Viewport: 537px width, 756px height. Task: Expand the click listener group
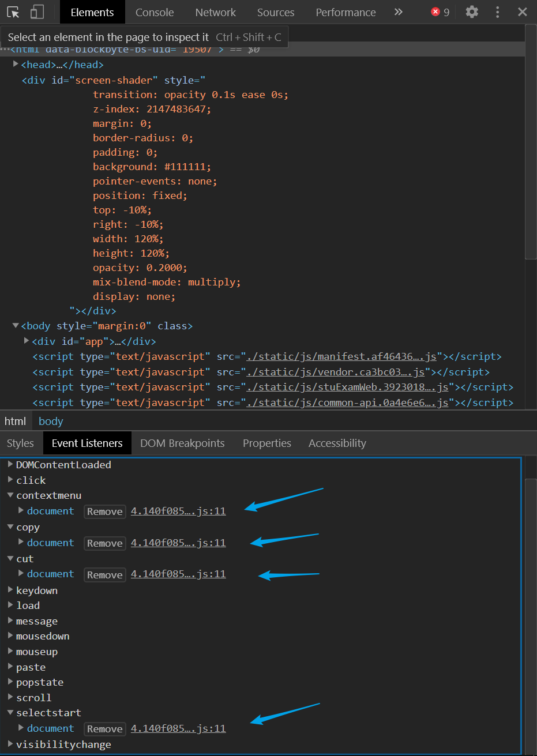(10, 480)
